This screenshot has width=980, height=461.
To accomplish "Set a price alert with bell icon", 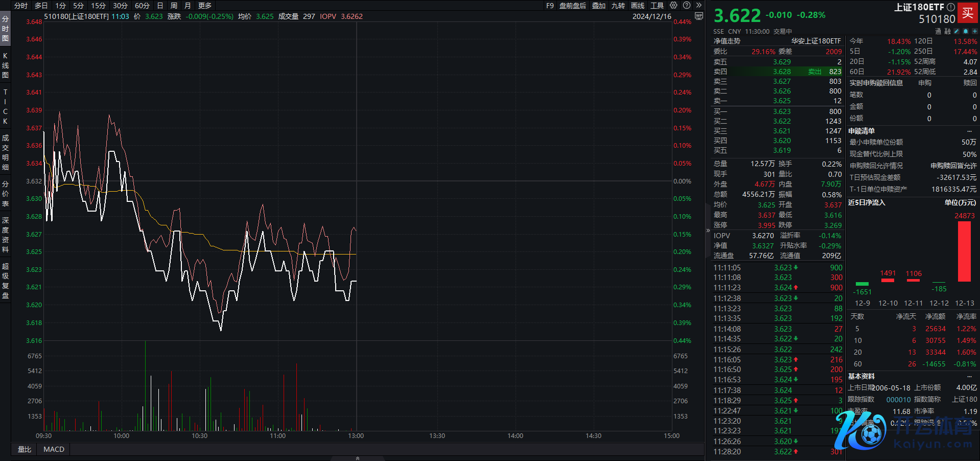I will tap(965, 31).
